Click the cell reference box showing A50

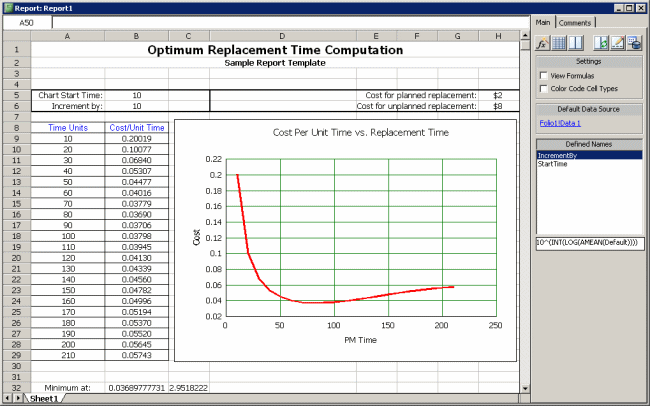pos(26,21)
